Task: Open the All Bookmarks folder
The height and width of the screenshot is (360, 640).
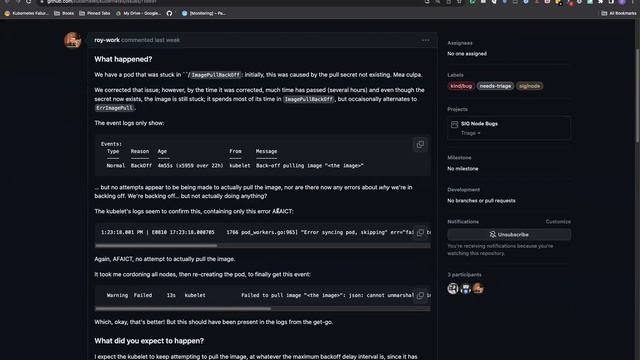Action: point(619,13)
